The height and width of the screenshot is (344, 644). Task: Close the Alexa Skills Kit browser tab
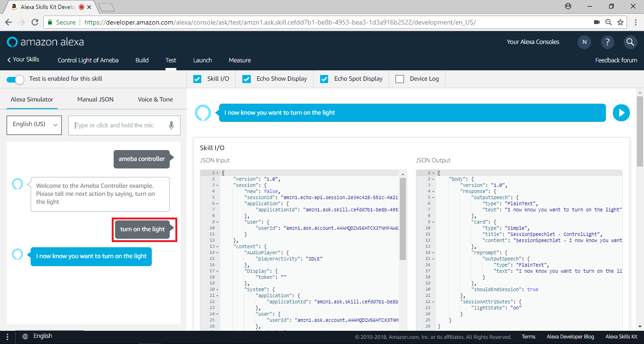(x=89, y=7)
